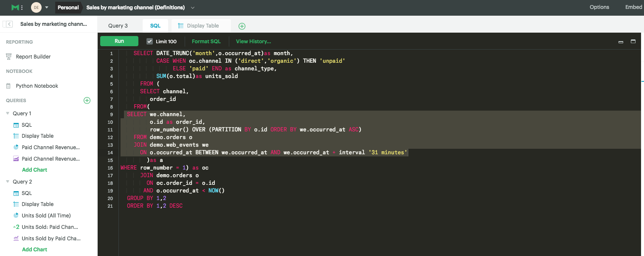Click the Report Builder icon
Viewport: 644px width, 256px height.
(8, 56)
